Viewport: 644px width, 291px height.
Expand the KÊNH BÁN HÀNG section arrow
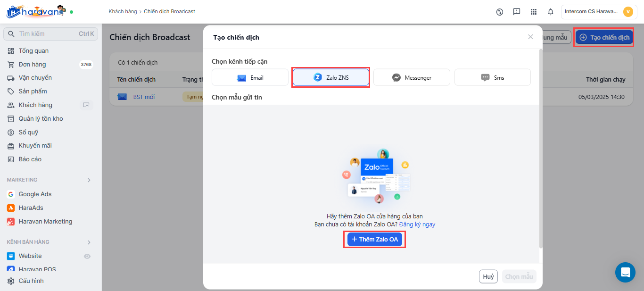(x=89, y=242)
